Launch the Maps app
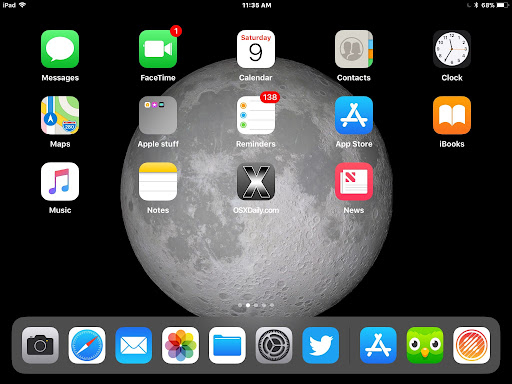 coord(60,115)
